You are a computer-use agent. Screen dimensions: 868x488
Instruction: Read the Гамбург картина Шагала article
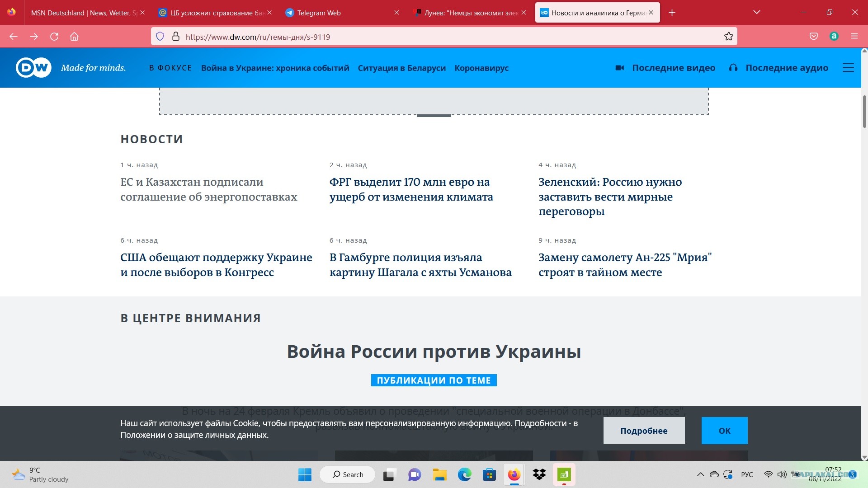point(420,265)
